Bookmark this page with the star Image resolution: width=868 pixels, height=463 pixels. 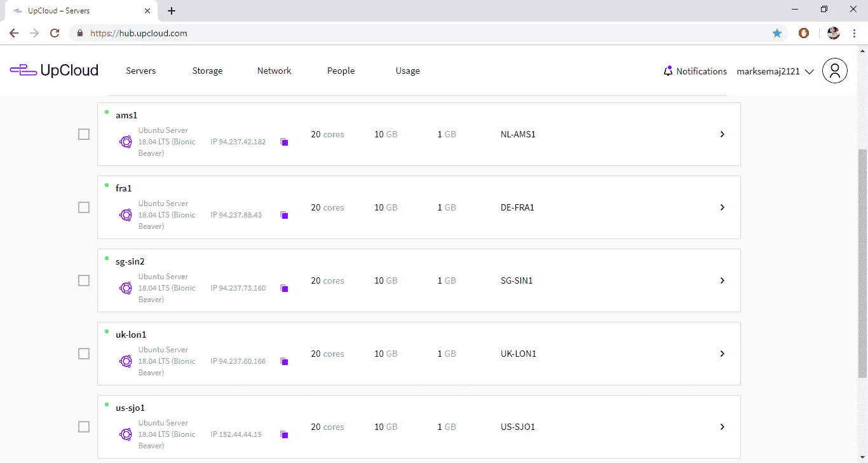(777, 33)
